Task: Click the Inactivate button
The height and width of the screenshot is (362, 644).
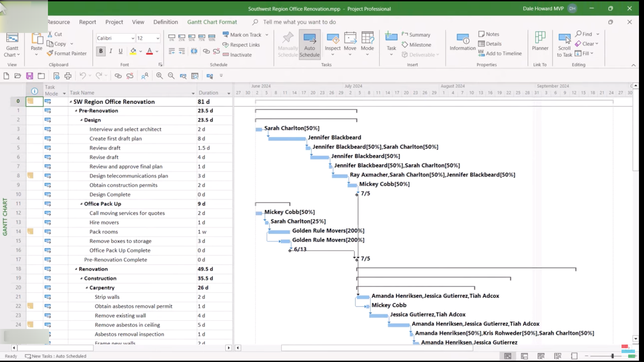Action: (x=237, y=55)
